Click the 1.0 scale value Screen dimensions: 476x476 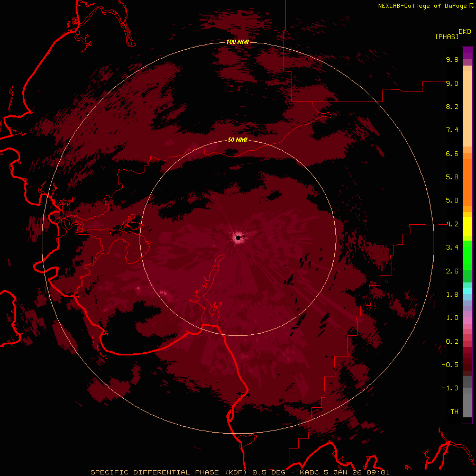[x=452, y=318]
